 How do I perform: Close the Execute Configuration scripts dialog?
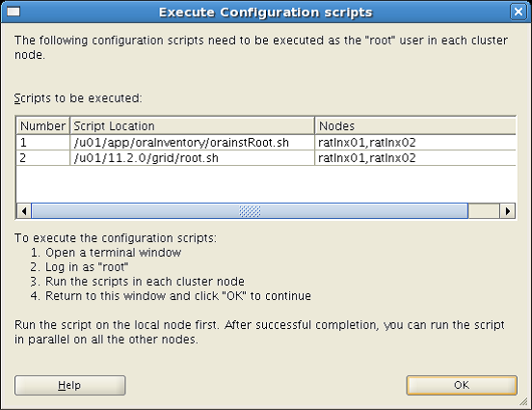tap(519, 12)
